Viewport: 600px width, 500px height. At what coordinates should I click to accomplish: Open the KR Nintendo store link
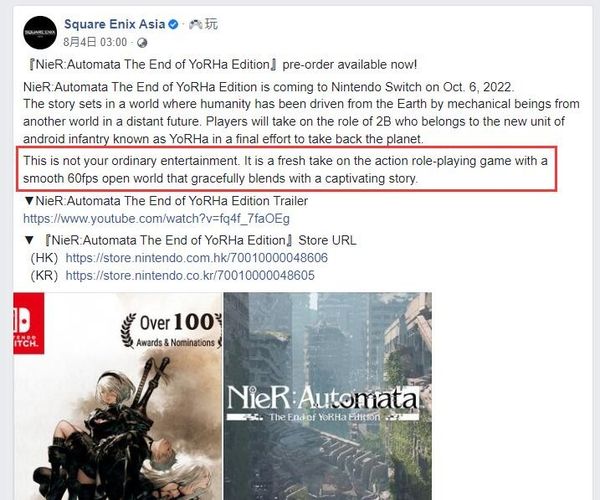(190, 275)
